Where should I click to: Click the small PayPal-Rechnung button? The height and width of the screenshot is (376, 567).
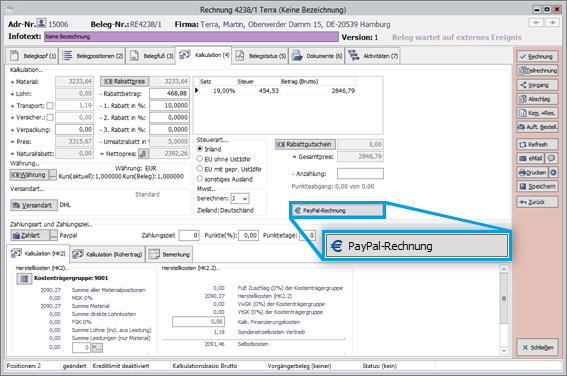pos(337,210)
